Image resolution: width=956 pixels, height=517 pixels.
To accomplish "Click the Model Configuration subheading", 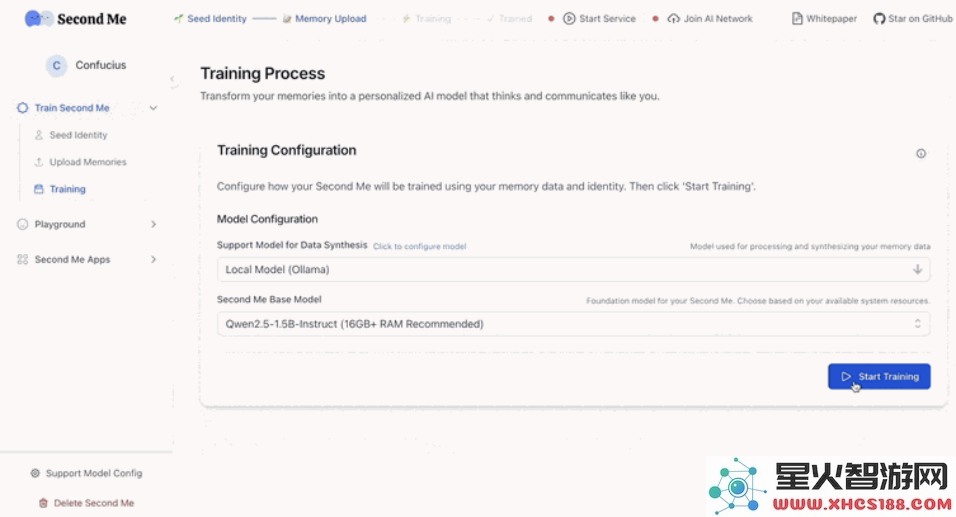I will (267, 219).
